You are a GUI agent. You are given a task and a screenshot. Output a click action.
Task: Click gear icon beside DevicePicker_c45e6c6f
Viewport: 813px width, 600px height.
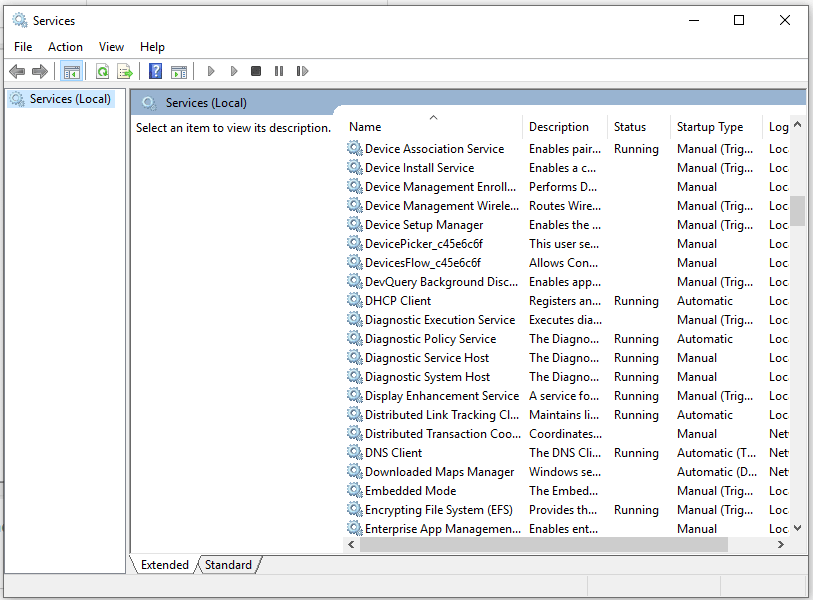pos(355,243)
